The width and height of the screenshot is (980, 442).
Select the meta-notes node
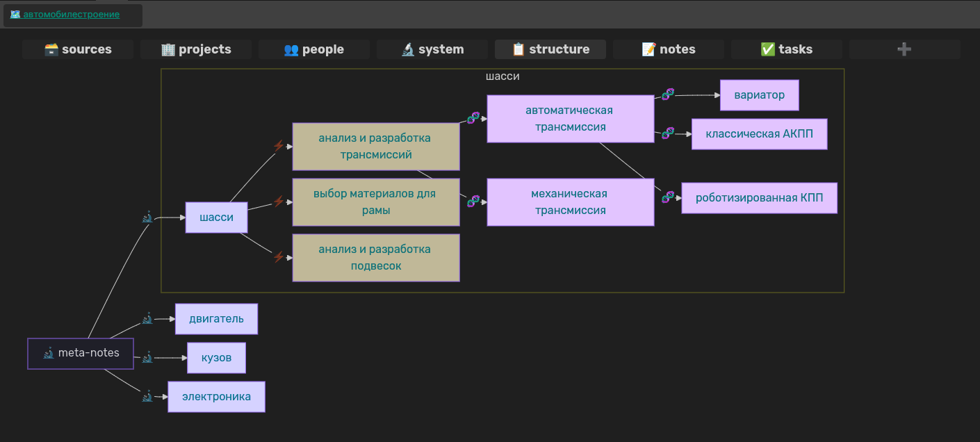coord(81,353)
